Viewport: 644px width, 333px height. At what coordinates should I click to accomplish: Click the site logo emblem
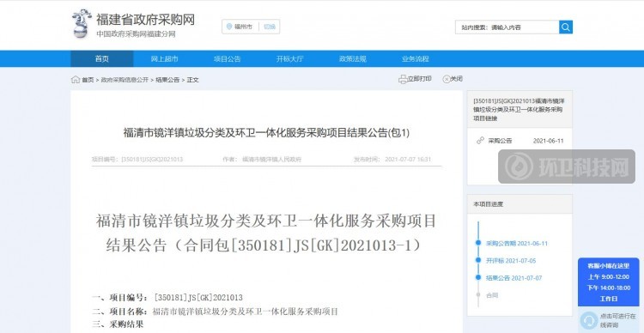(x=82, y=23)
